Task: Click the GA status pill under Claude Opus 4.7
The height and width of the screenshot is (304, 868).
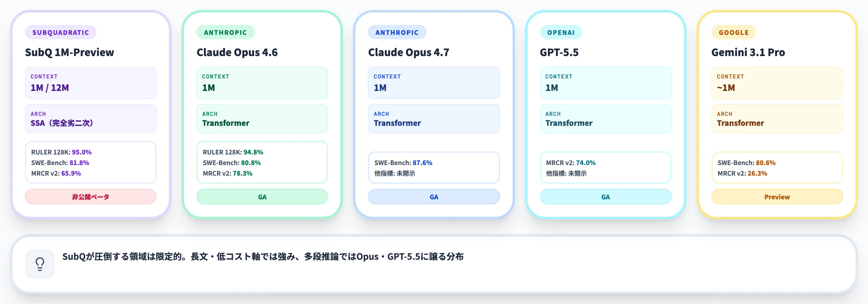Action: tap(434, 197)
